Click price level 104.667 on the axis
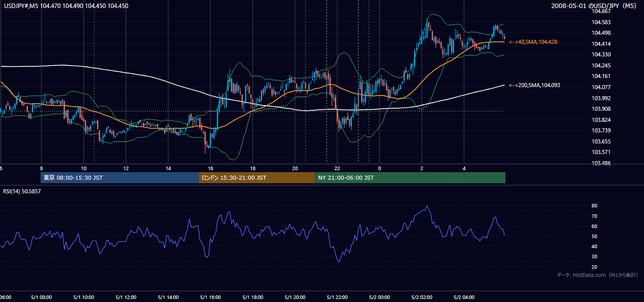The image size is (644, 302). (601, 11)
